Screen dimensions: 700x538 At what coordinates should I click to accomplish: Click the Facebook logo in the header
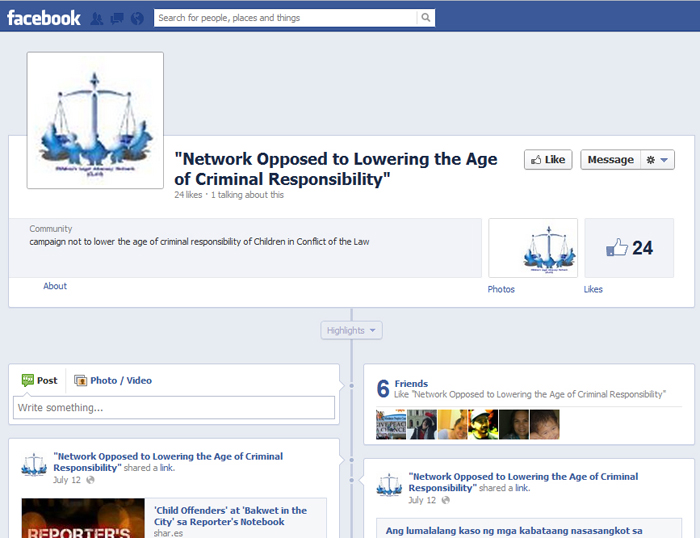44,17
